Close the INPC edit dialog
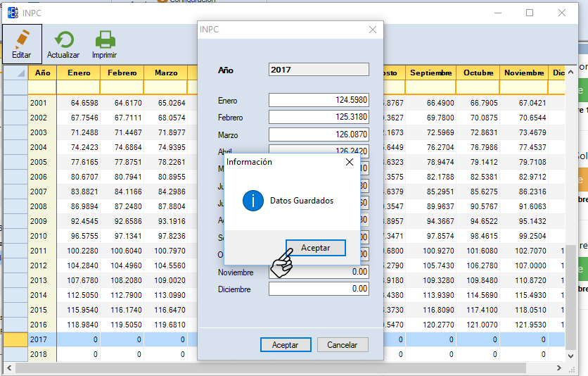Image resolution: width=588 pixels, height=376 pixels. 373,30
